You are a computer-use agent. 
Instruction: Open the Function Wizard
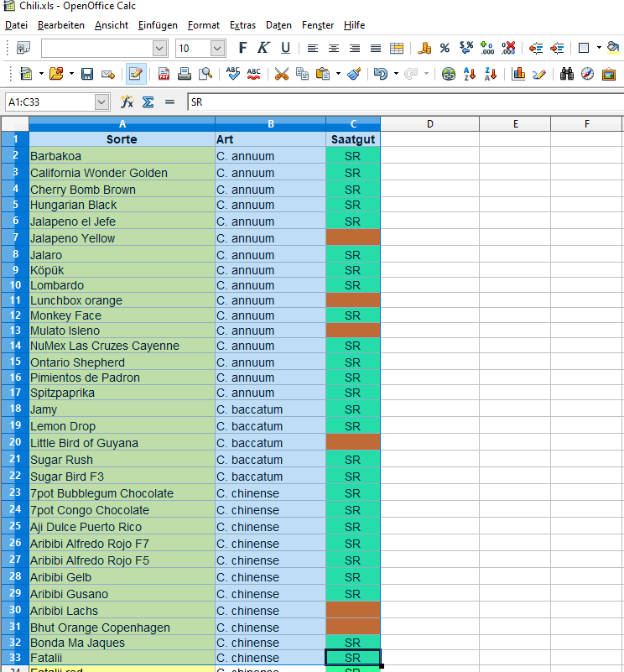coord(127,102)
